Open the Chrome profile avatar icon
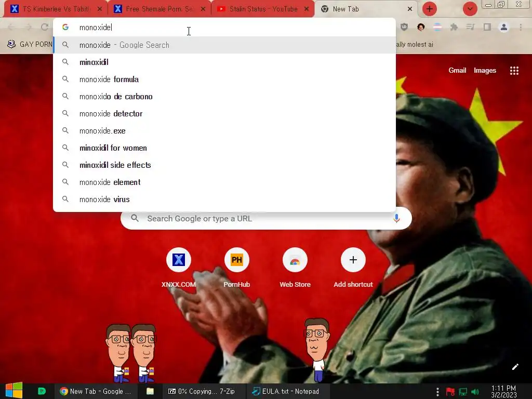This screenshot has height=399, width=532. [504, 27]
